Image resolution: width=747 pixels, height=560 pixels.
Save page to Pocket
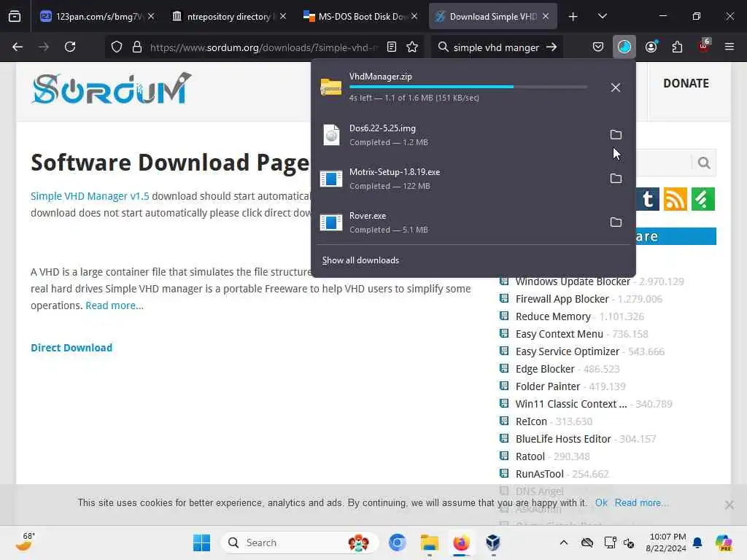(598, 47)
